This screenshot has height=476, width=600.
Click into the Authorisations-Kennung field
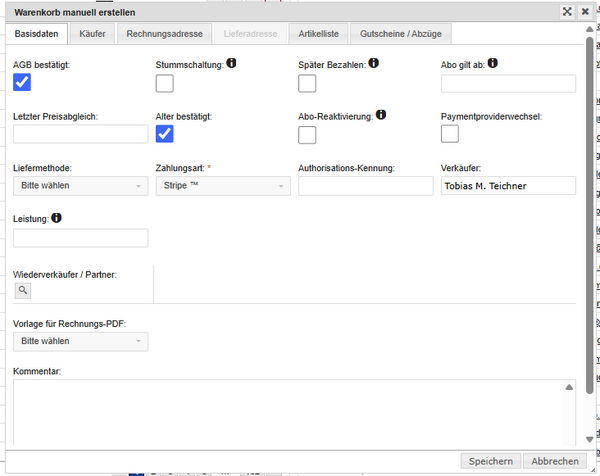(x=366, y=186)
